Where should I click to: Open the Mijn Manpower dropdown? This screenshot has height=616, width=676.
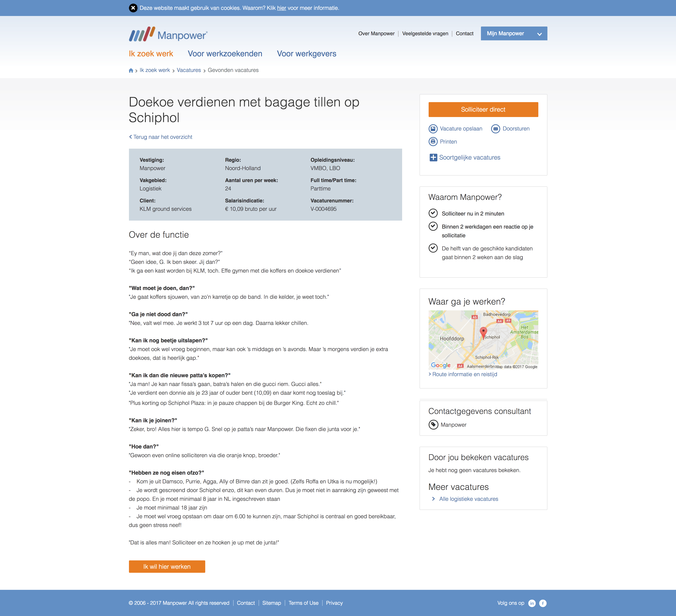[514, 34]
